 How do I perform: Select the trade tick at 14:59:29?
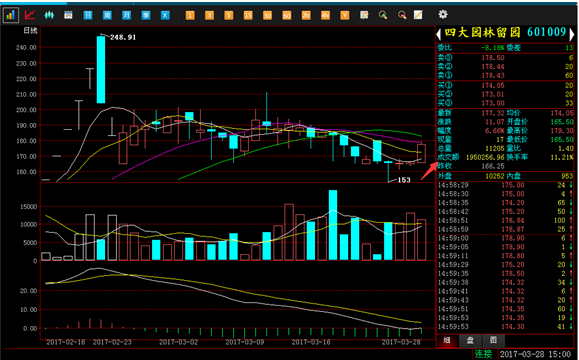pyautogui.click(x=505, y=265)
